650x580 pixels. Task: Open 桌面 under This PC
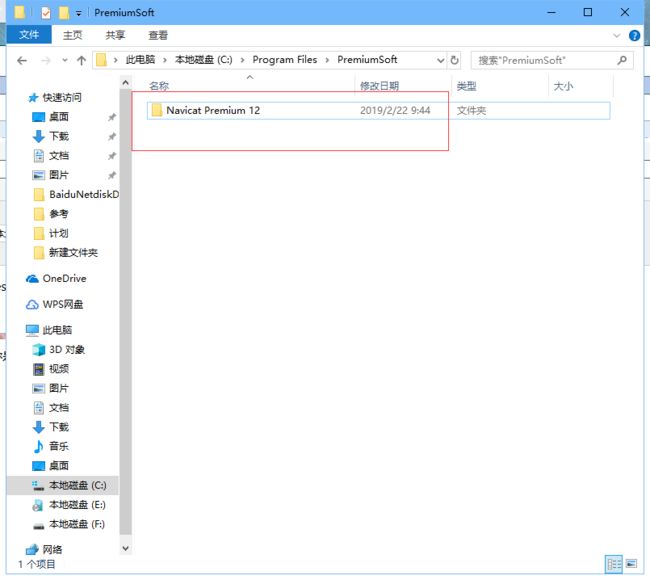59,466
